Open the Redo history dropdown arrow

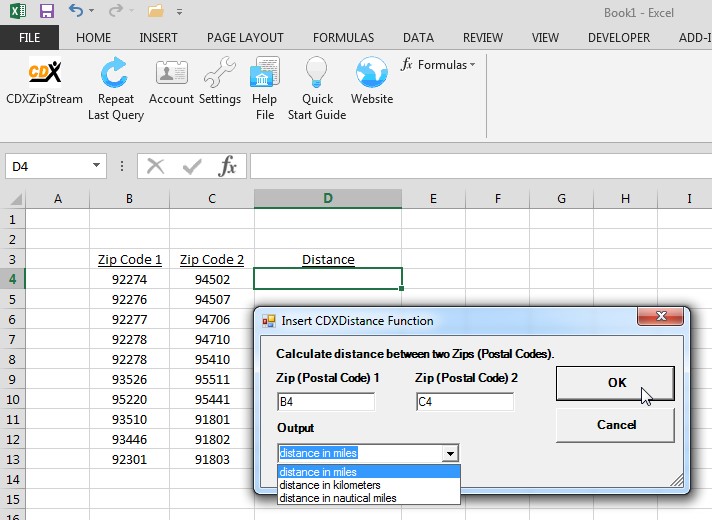tap(132, 11)
